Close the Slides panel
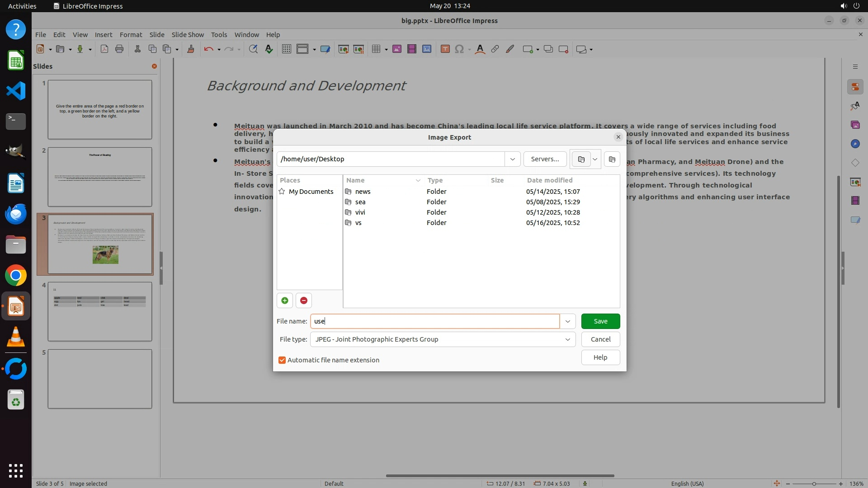The image size is (868, 488). (154, 66)
